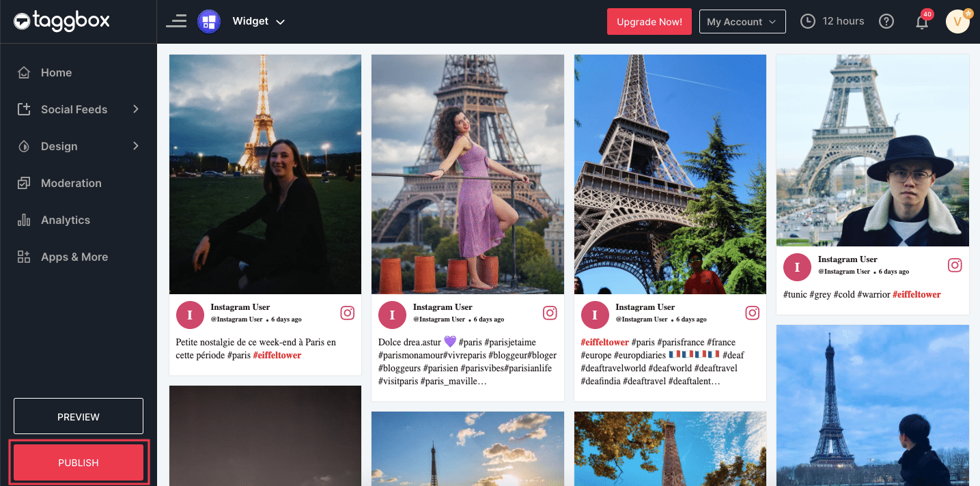Open the My Account dropdown
The height and width of the screenshot is (486, 980).
click(x=742, y=22)
